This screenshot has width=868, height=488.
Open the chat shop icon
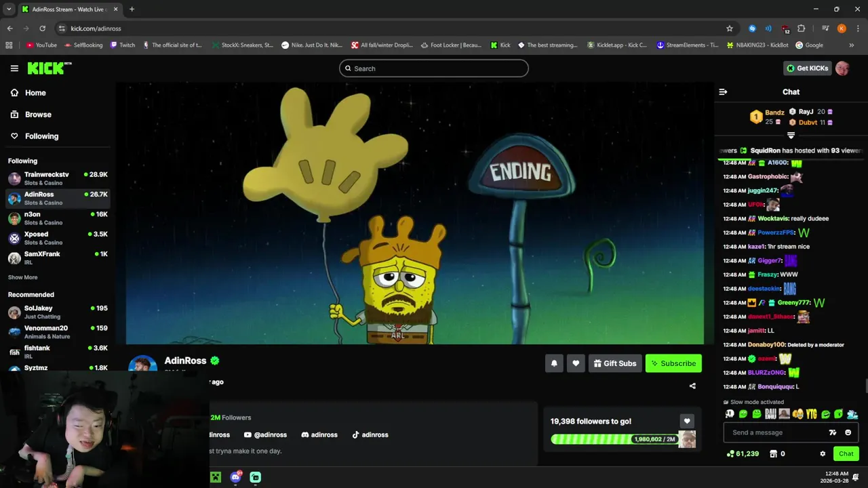[773, 454]
